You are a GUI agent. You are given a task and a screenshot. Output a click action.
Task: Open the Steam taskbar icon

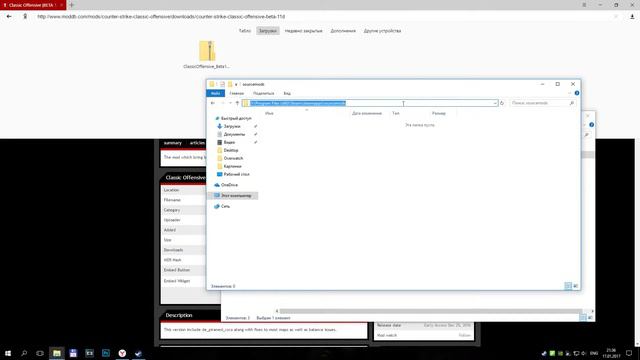(x=138, y=353)
